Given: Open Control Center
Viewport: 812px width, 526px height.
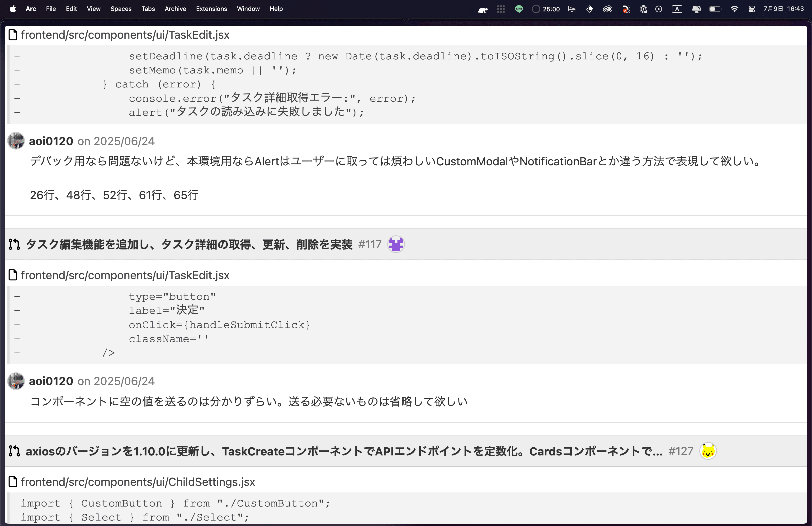Looking at the screenshot, I should tap(752, 9).
